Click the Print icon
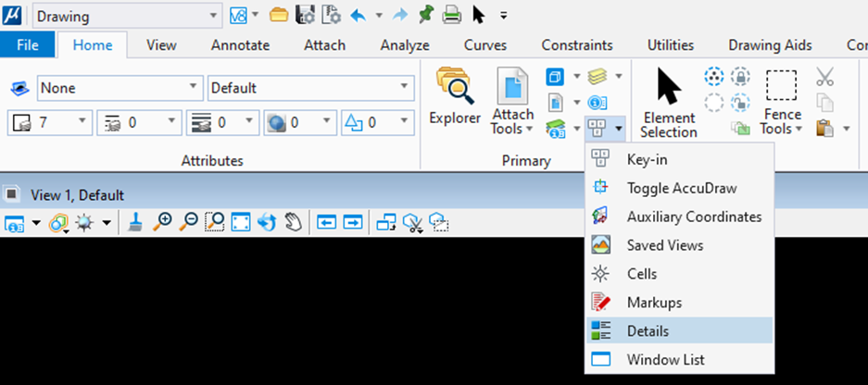868x385 pixels. [x=452, y=16]
